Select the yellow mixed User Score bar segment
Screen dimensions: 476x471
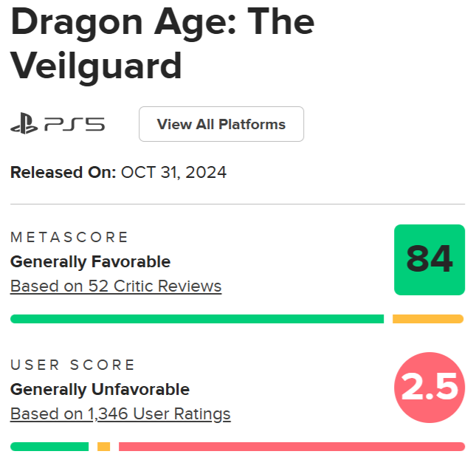[103, 447]
